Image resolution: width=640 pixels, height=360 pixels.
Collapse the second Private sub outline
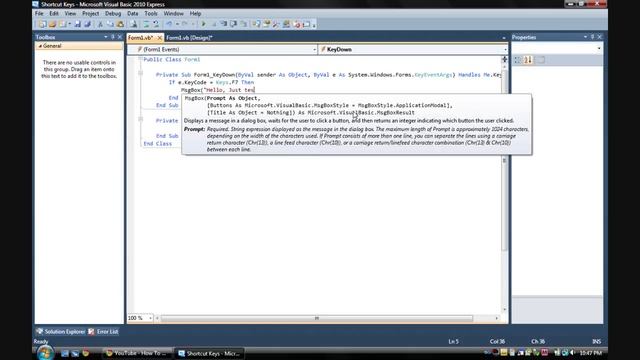[x=140, y=119]
